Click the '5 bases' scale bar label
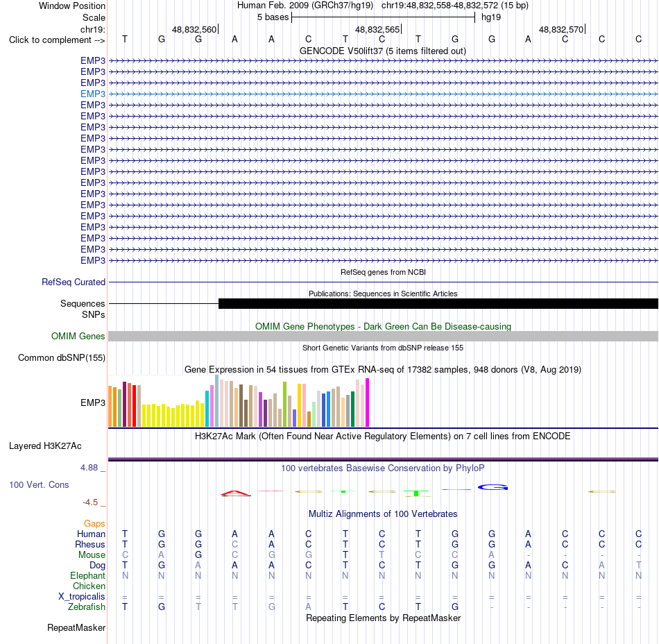 pos(273,17)
